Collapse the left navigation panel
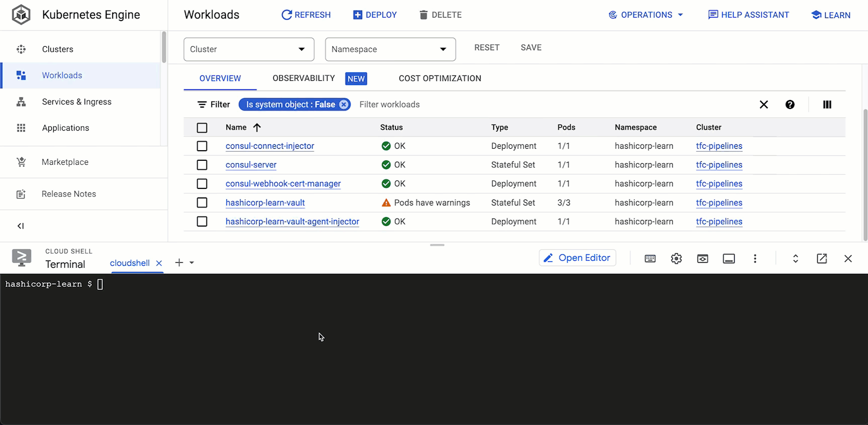This screenshot has height=425, width=868. [21, 226]
